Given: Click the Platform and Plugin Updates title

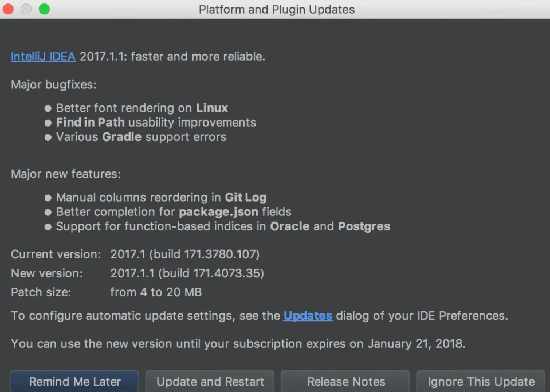Looking at the screenshot, I should point(277,10).
